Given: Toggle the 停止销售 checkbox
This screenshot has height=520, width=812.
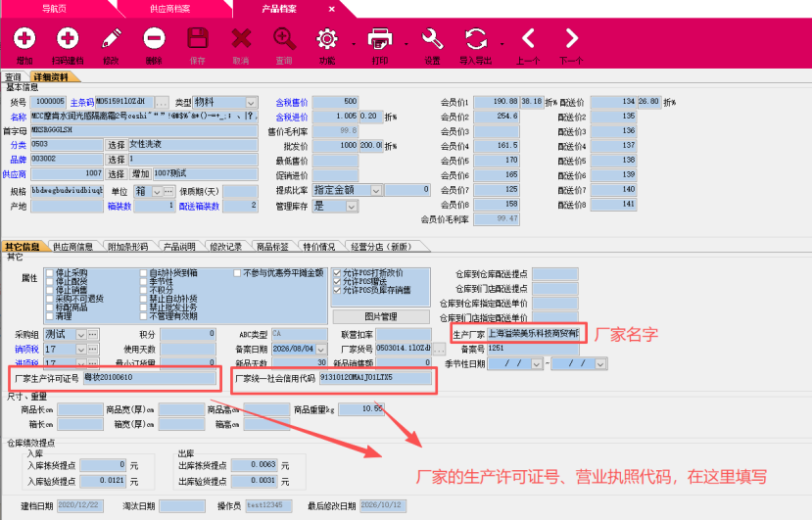Looking at the screenshot, I should click(x=50, y=290).
